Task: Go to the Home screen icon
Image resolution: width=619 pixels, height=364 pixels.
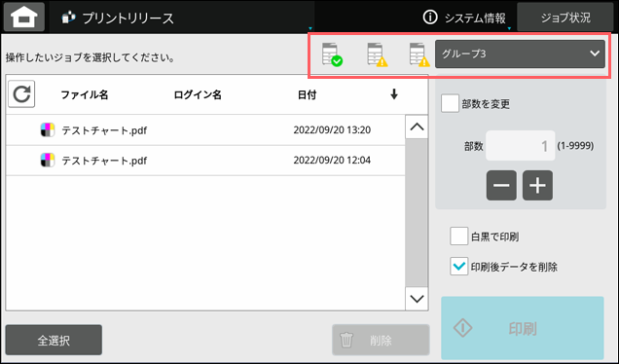Action: (24, 17)
